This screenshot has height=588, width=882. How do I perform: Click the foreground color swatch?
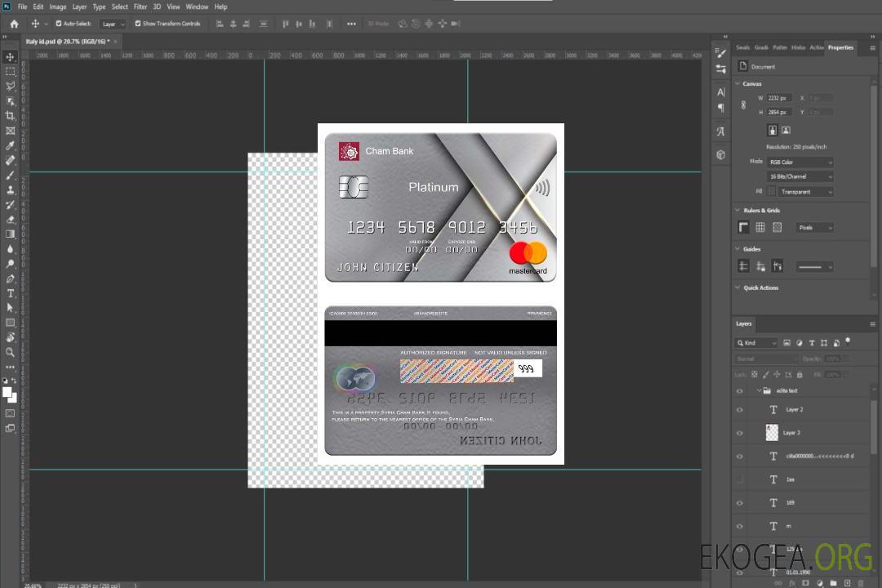(x=7, y=393)
